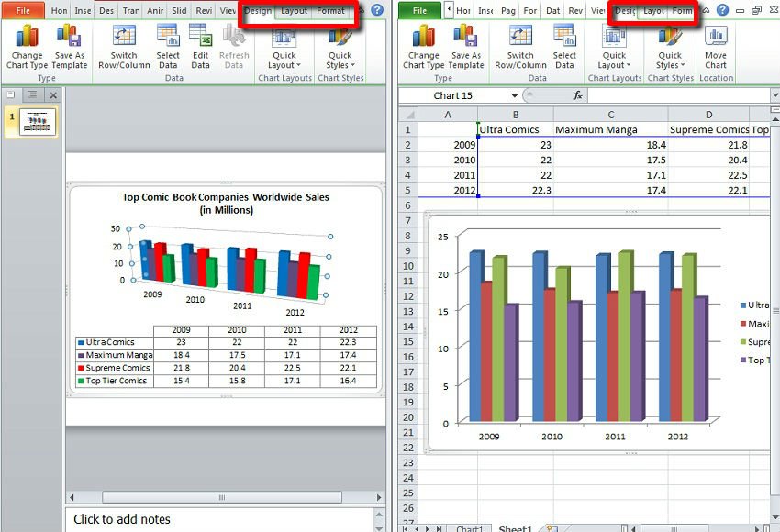This screenshot has width=780, height=532.
Task: Click the Excel insert function fx button
Action: [x=577, y=95]
